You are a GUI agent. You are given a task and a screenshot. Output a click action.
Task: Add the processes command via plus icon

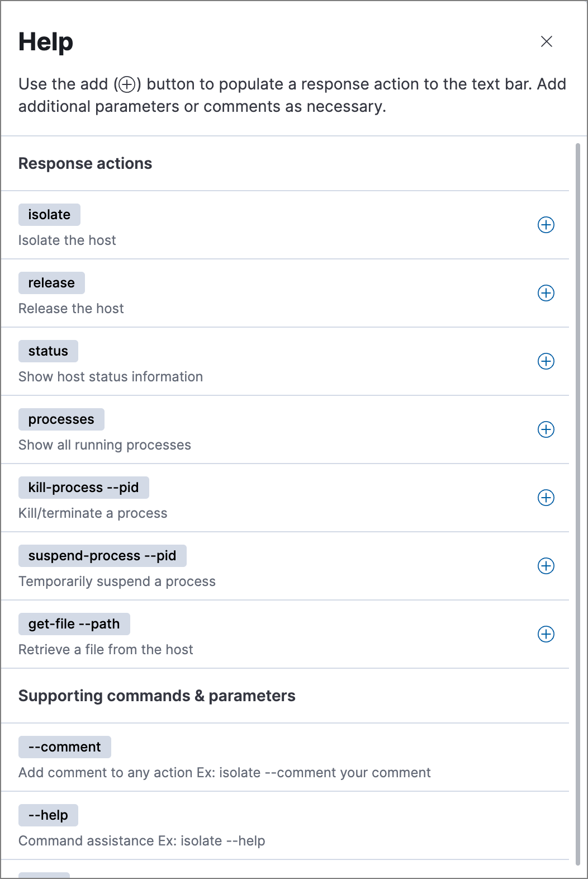[546, 429]
